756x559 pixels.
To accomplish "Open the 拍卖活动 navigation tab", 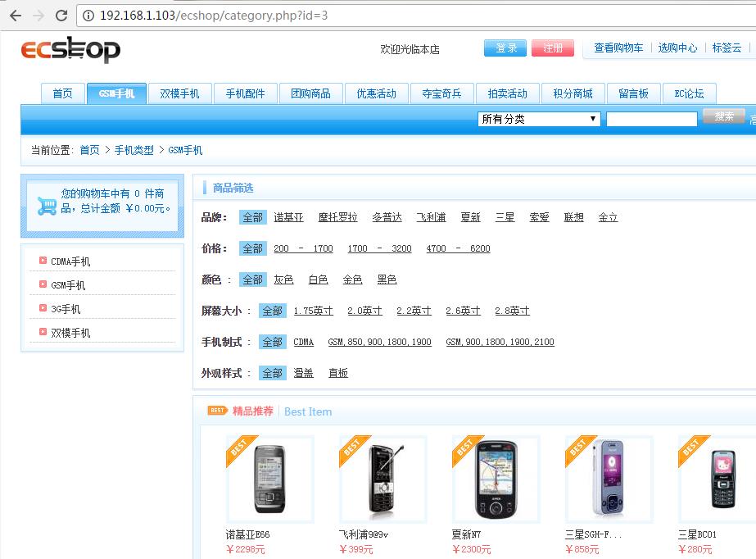I will (x=507, y=93).
